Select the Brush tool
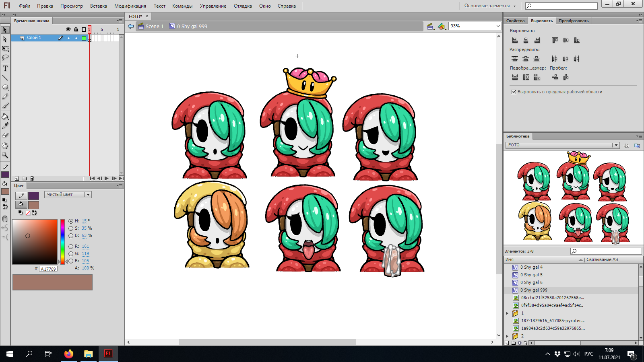The width and height of the screenshot is (644, 362). pos(5,106)
